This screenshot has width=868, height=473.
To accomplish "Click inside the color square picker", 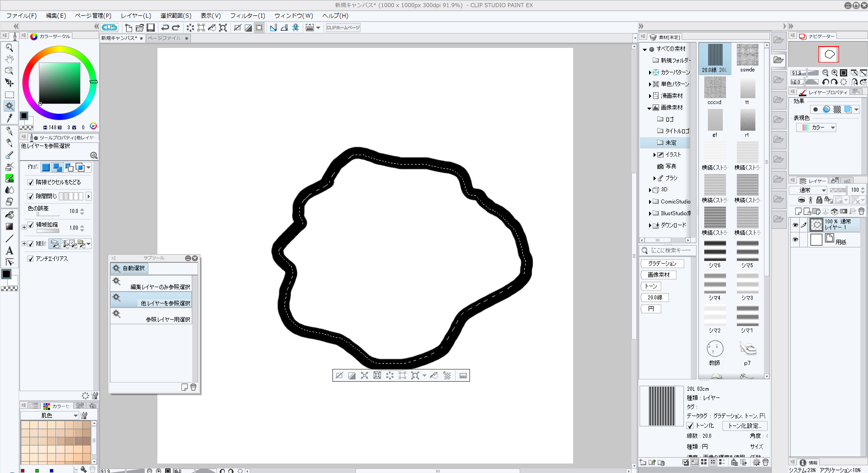I will click(x=60, y=83).
